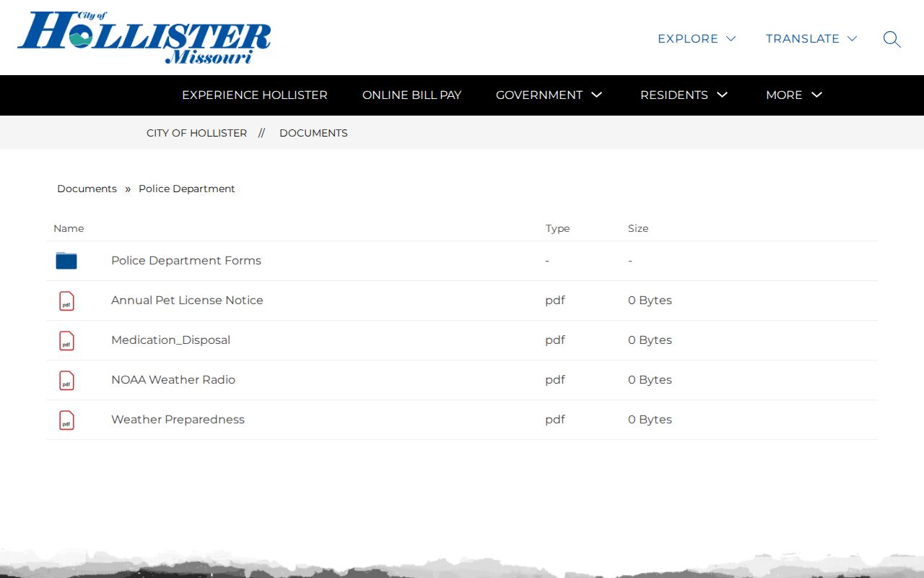Click the Documents breadcrumb in gray bar

[x=313, y=133]
